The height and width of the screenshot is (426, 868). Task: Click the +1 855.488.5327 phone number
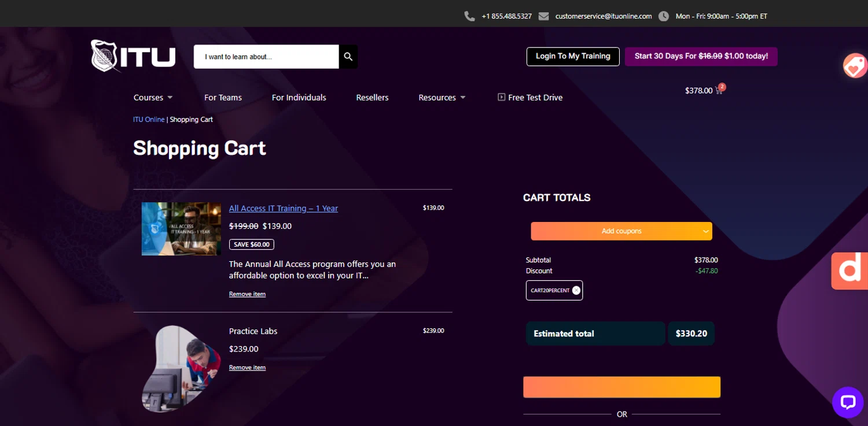(506, 16)
